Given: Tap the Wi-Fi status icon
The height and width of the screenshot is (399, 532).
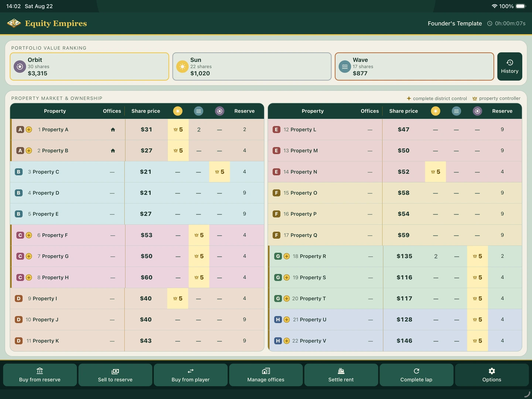Looking at the screenshot, I should click(x=494, y=6).
